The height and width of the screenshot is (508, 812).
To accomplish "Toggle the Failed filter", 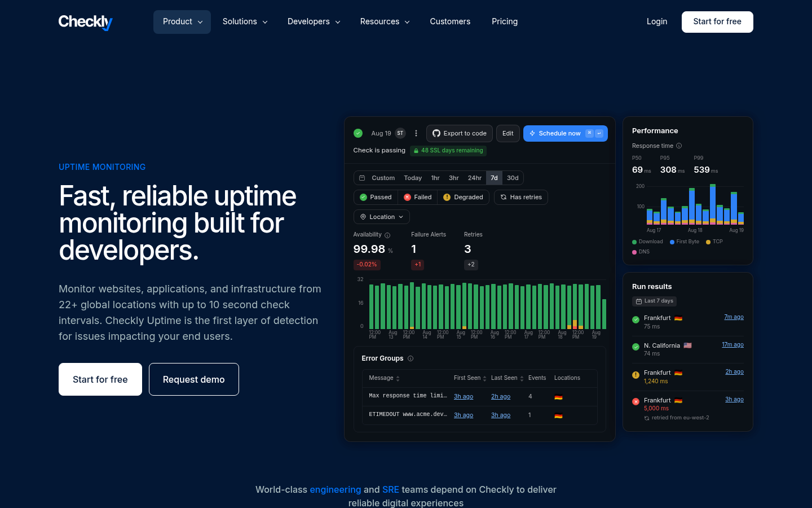I will pyautogui.click(x=418, y=197).
